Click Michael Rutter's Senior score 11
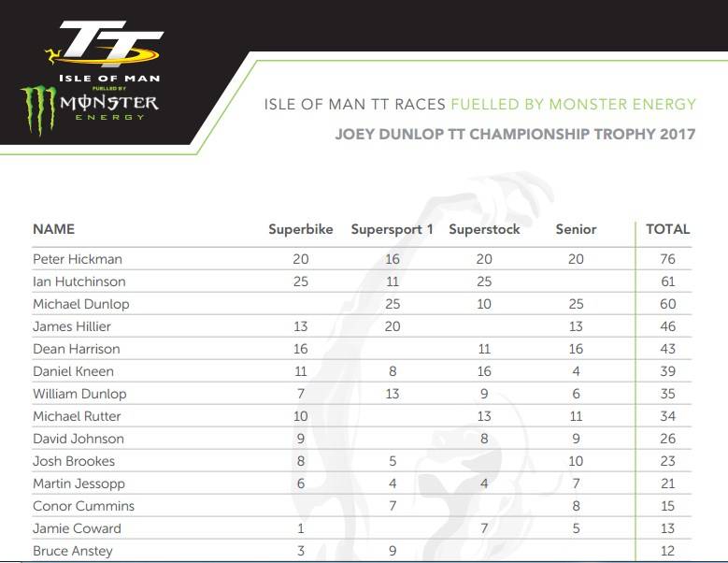This screenshot has height=563, width=728. pos(576,416)
